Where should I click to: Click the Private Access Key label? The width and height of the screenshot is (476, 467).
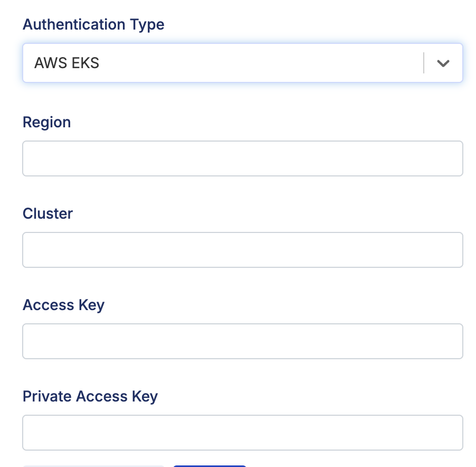90,396
